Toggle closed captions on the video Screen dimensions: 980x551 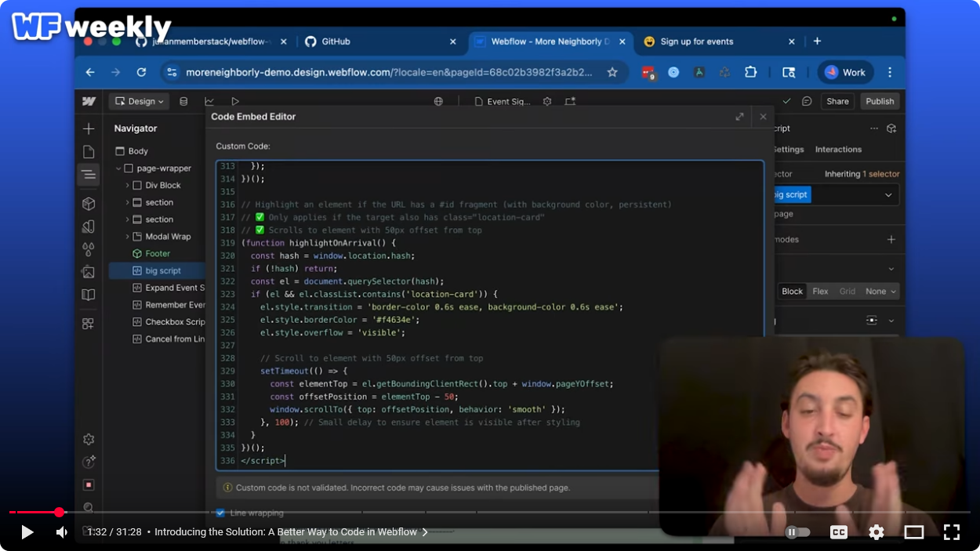(839, 532)
